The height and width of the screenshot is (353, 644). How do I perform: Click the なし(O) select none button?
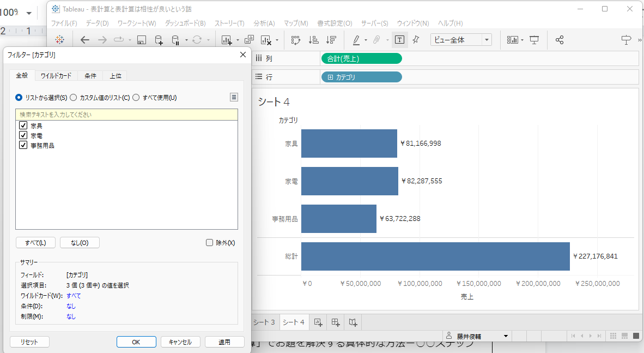[x=80, y=243]
